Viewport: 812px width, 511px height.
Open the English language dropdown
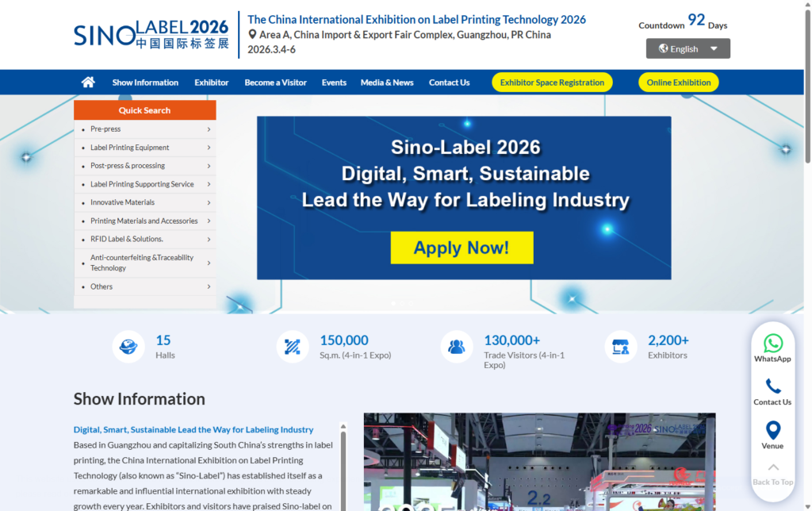[688, 48]
